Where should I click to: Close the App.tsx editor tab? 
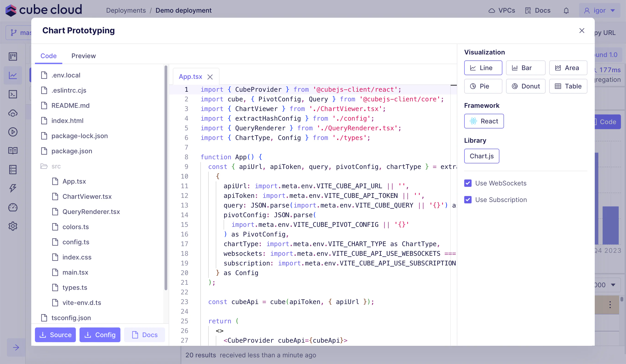[x=210, y=77]
